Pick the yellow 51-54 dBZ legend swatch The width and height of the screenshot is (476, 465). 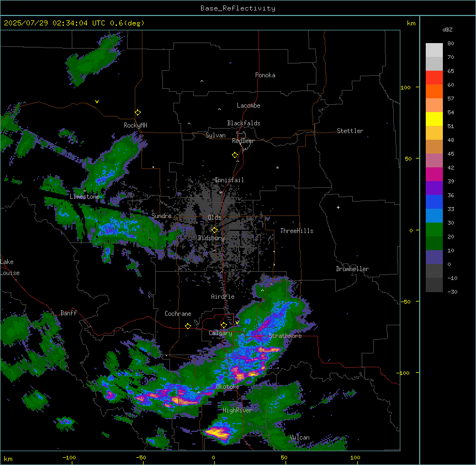click(x=434, y=119)
